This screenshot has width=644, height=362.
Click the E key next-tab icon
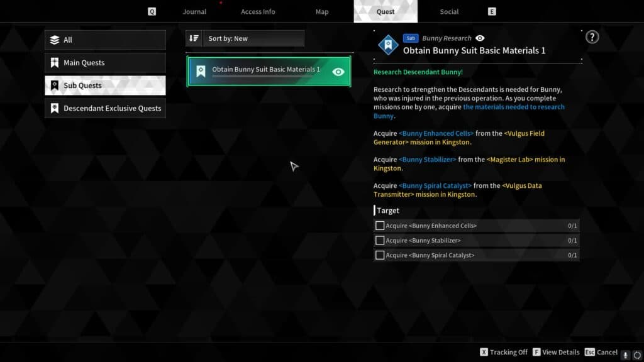point(492,11)
